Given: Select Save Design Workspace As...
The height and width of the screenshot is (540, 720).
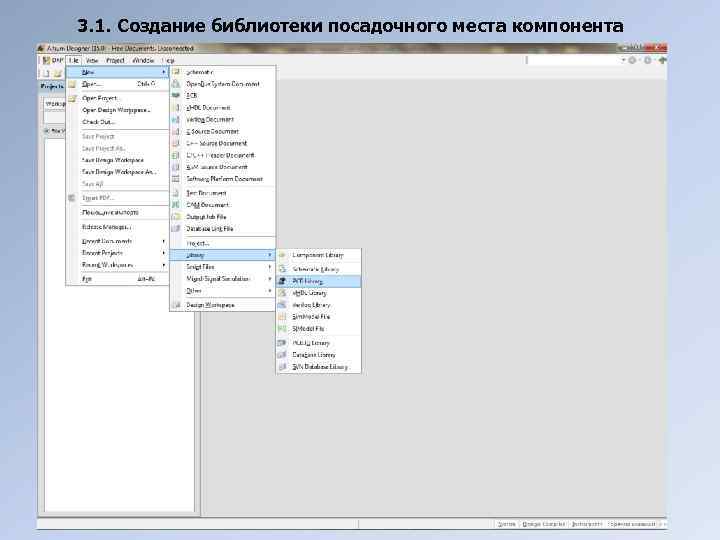Looking at the screenshot, I should pos(118,172).
